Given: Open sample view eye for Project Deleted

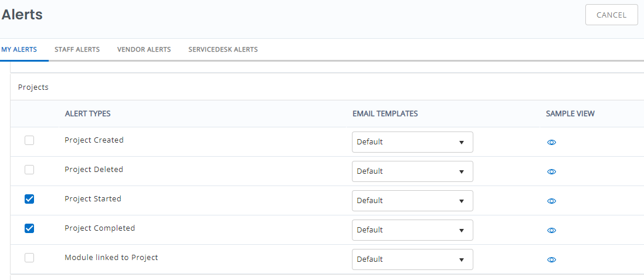Looking at the screenshot, I should [551, 171].
